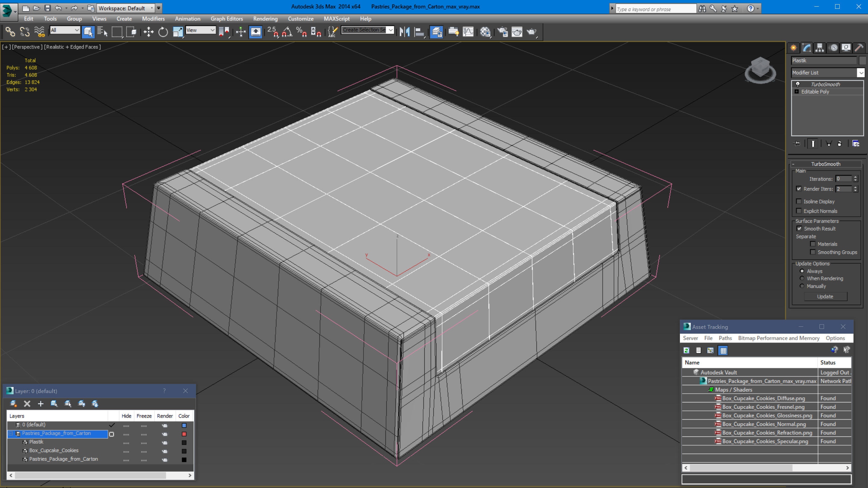Choose the Select and Rotate tool
Image resolution: width=868 pixels, height=488 pixels.
pyautogui.click(x=163, y=32)
